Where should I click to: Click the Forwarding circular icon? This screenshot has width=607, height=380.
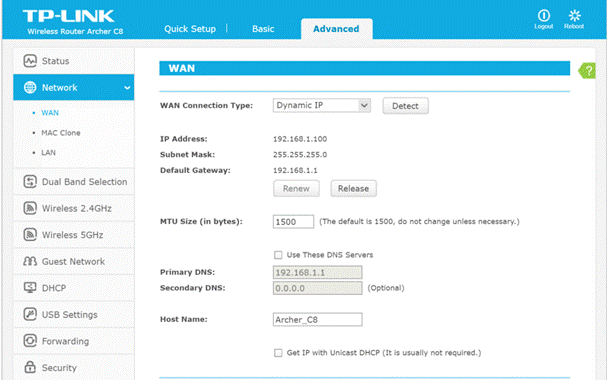point(30,341)
